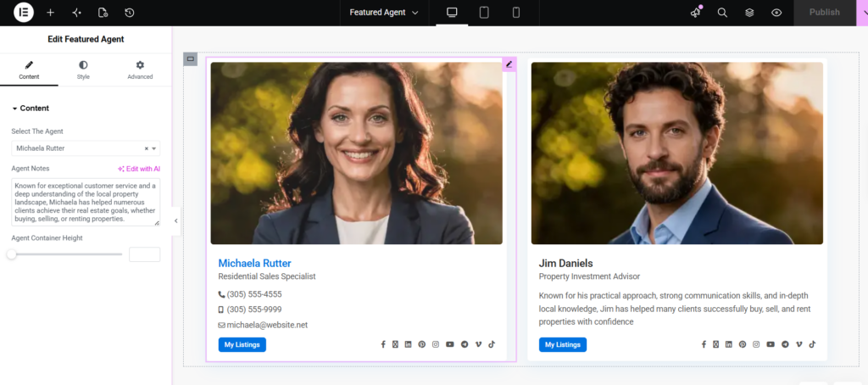Open Michaela's Facebook icon
The width and height of the screenshot is (868, 385).
[383, 344]
